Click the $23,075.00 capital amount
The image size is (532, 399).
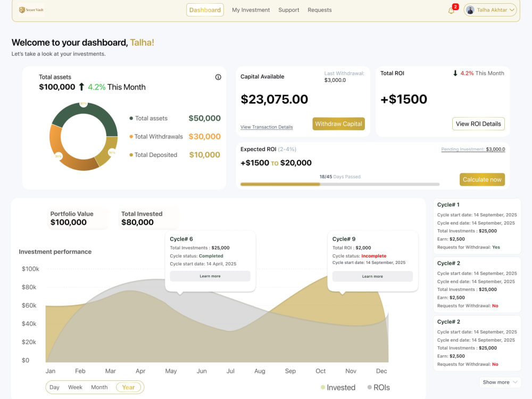coord(274,99)
